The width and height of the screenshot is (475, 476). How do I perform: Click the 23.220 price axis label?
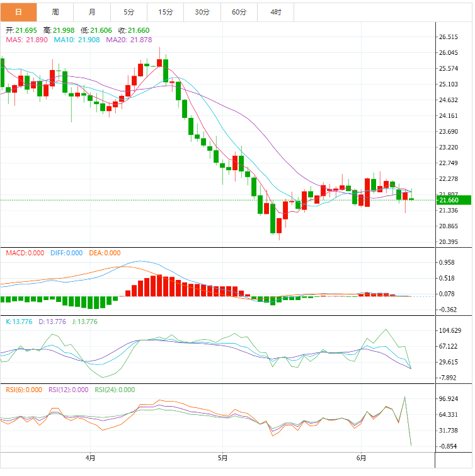tap(449, 148)
